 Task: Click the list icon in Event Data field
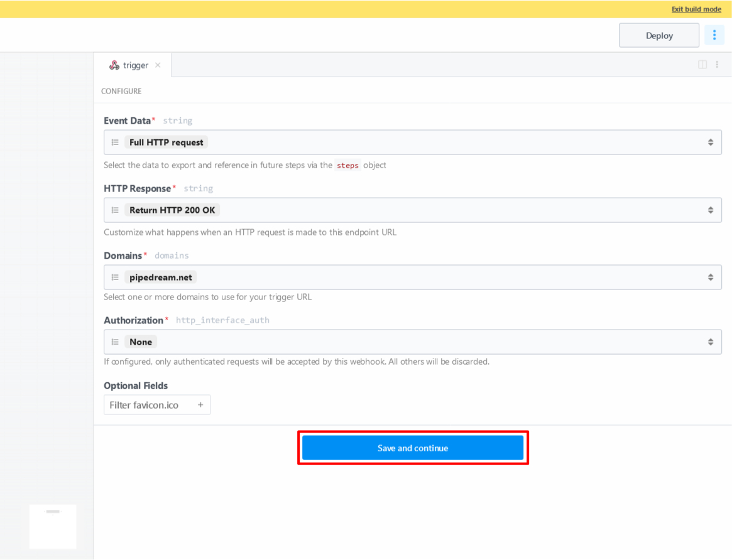click(115, 143)
